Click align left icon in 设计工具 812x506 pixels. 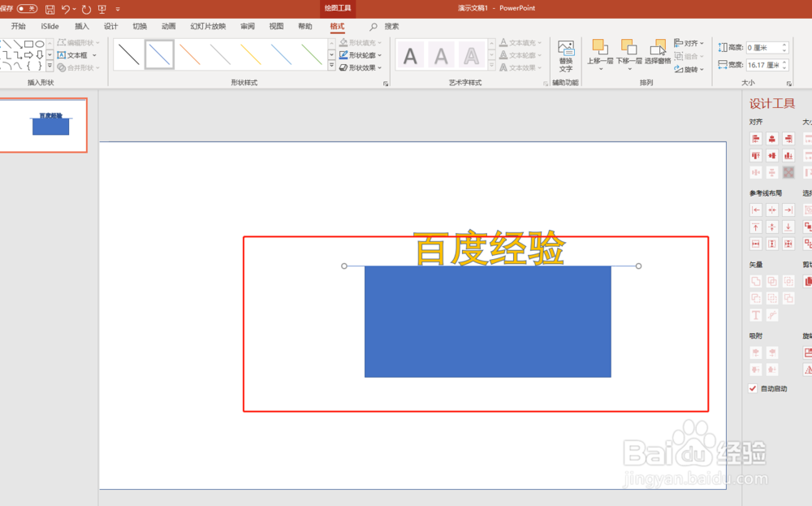755,139
